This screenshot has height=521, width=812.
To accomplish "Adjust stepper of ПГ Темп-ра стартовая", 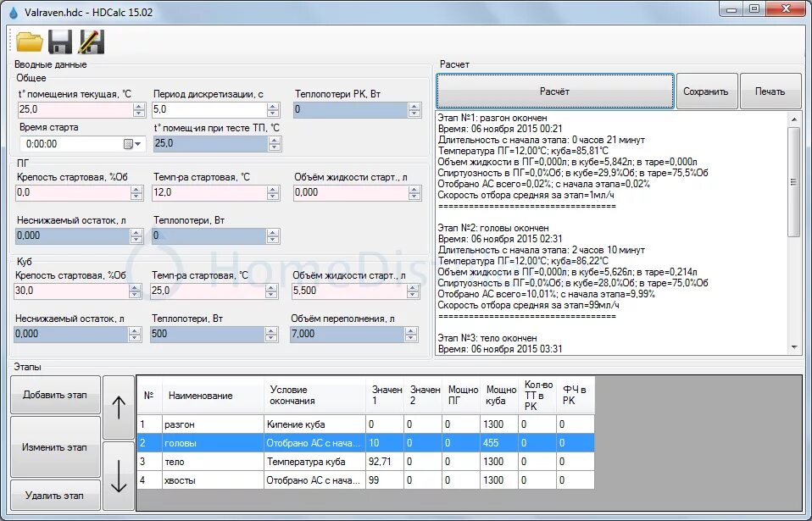I will tap(274, 193).
